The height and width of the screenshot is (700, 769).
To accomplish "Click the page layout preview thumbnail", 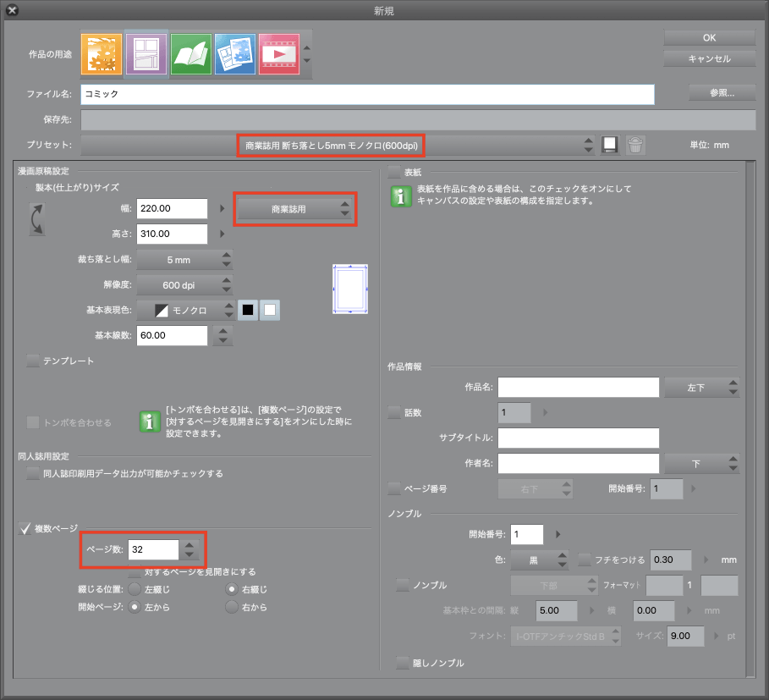I will click(350, 289).
